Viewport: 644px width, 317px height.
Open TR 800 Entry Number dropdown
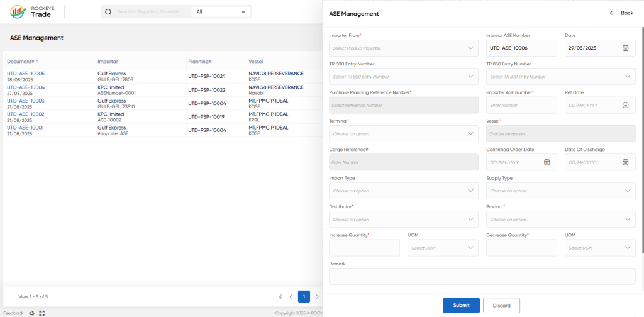(x=404, y=76)
